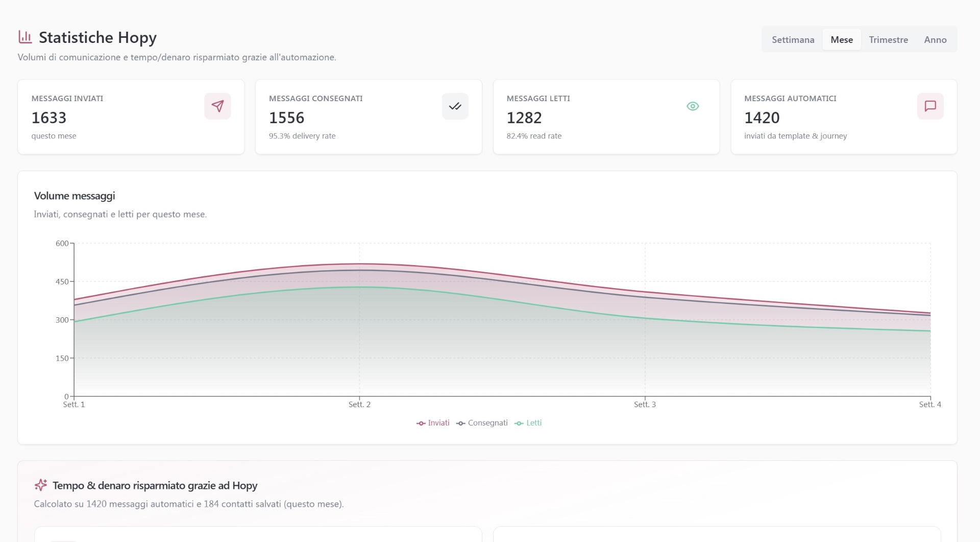This screenshot has height=542, width=980.
Task: Switch to the Anno period tab
Action: click(x=935, y=39)
